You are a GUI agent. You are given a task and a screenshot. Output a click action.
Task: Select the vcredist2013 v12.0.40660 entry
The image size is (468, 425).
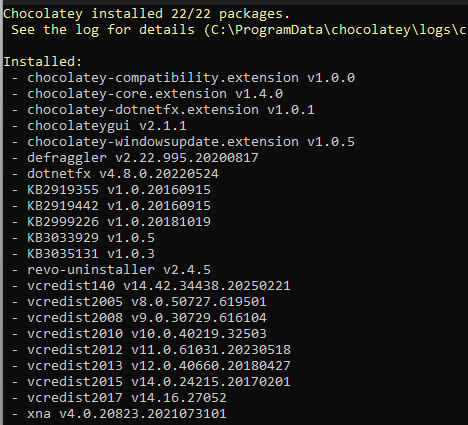pyautogui.click(x=151, y=366)
